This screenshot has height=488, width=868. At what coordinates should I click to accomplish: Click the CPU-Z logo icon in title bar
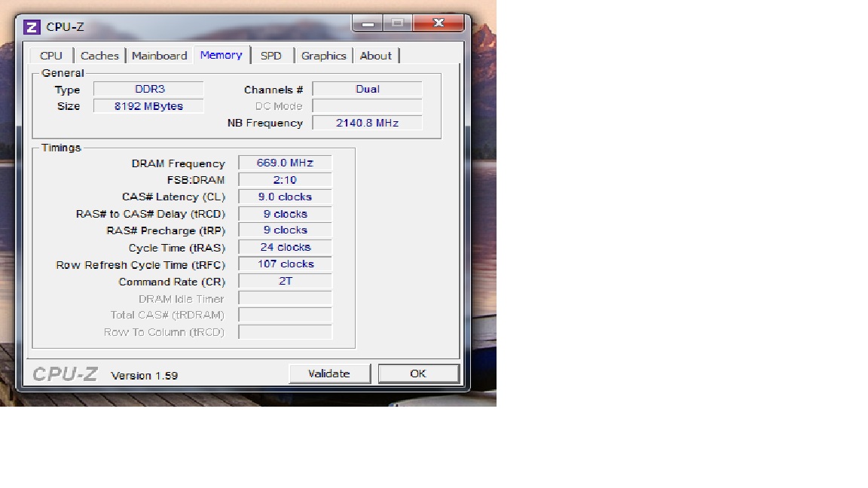32,26
